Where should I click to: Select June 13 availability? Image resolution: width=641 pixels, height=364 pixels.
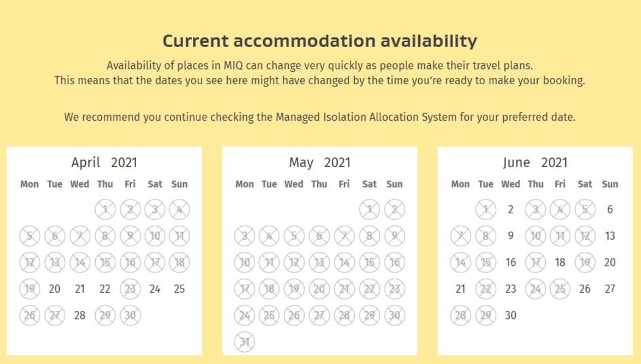coord(610,236)
